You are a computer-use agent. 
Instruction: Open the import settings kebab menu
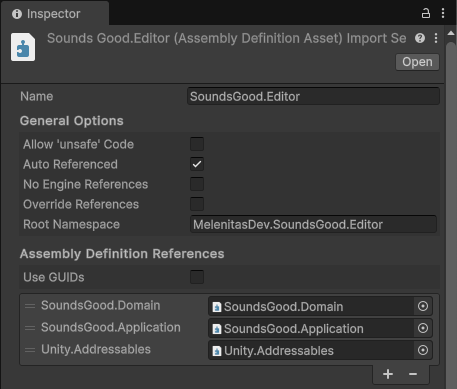click(x=436, y=38)
